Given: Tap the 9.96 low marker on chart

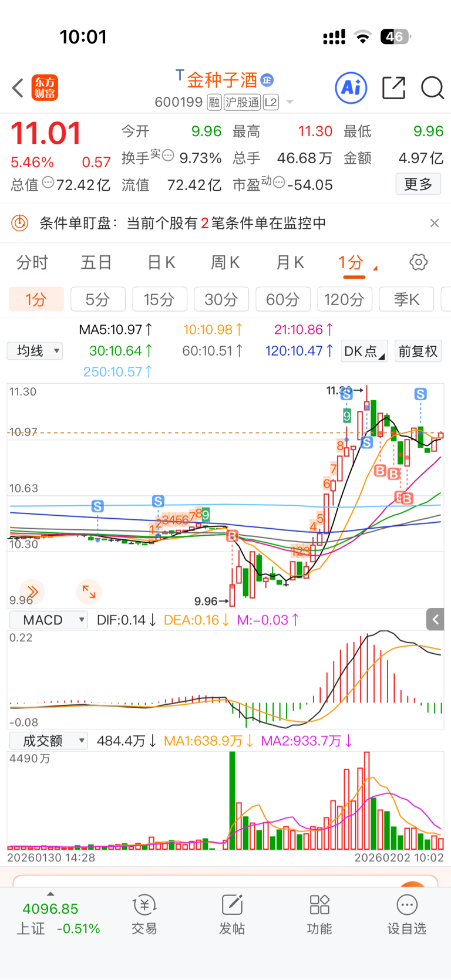Looking at the screenshot, I should tap(211, 601).
